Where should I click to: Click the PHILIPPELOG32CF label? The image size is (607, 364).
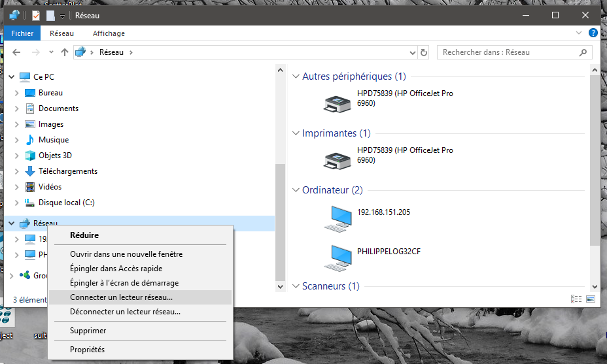pyautogui.click(x=389, y=252)
